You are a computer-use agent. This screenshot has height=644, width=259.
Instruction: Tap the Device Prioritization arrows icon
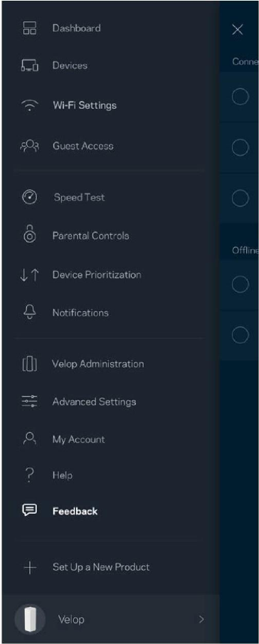point(29,275)
